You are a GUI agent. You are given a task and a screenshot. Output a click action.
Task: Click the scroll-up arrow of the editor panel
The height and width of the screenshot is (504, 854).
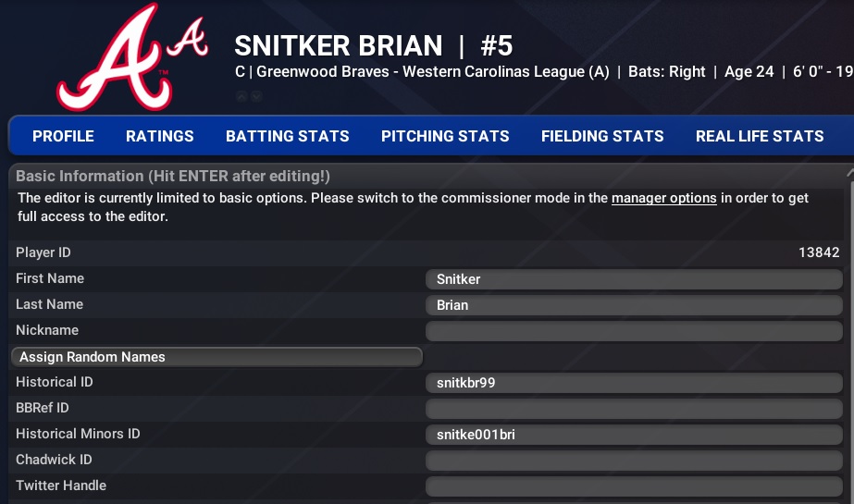(x=849, y=172)
